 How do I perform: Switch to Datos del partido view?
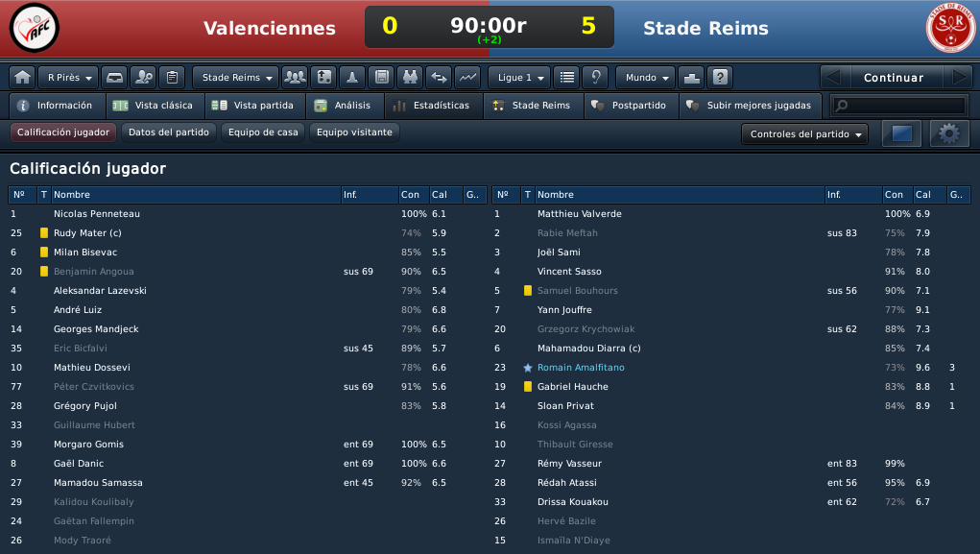pos(169,132)
